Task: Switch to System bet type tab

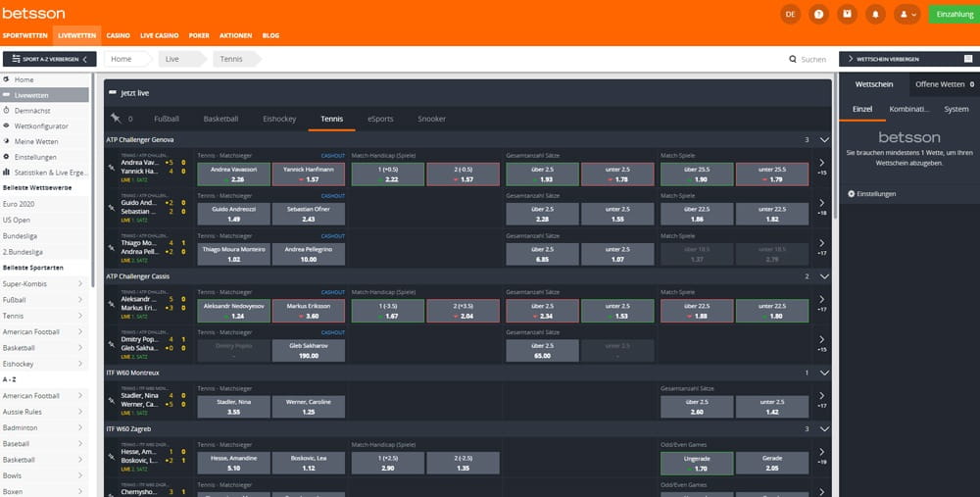Action: 956,109
